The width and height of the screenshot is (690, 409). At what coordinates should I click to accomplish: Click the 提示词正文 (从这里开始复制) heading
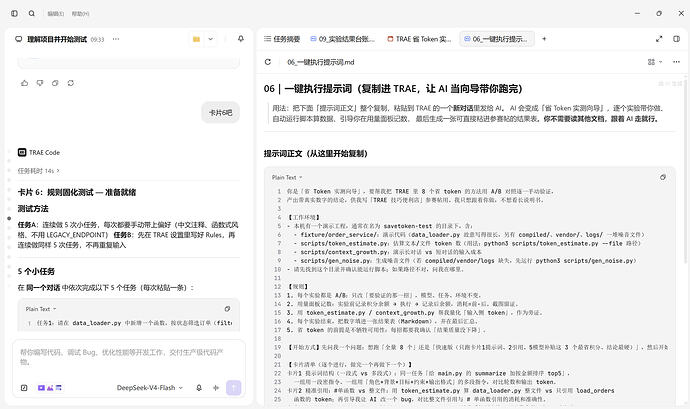click(x=316, y=154)
